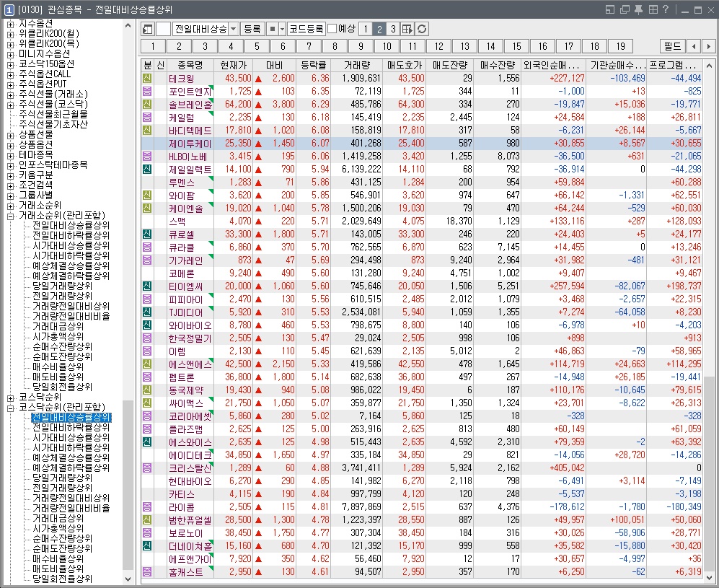Image resolution: width=719 pixels, height=588 pixels.
Task: Click the 증 badge icon on 포인트엔지 row
Action: coord(146,91)
